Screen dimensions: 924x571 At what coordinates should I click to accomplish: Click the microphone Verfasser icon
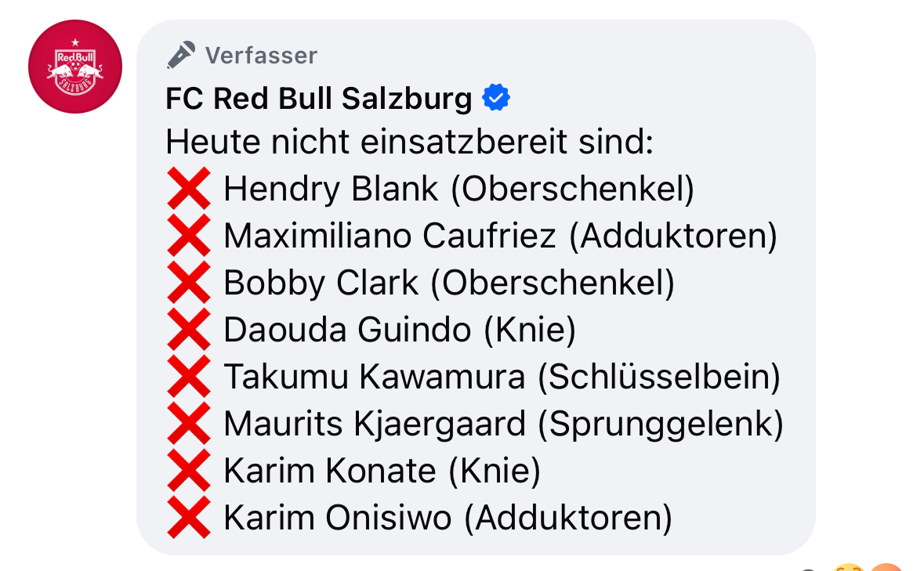click(181, 56)
